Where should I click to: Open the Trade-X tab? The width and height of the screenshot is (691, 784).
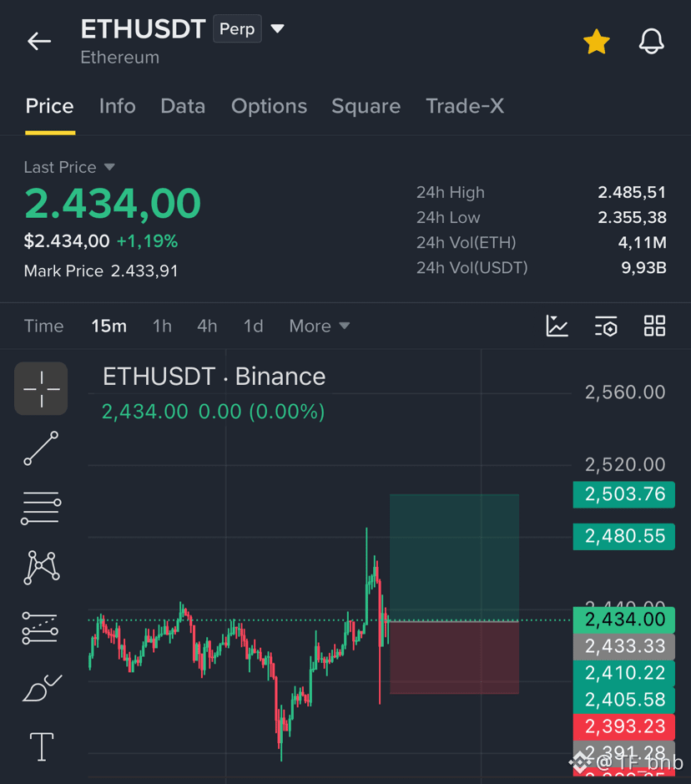(465, 106)
